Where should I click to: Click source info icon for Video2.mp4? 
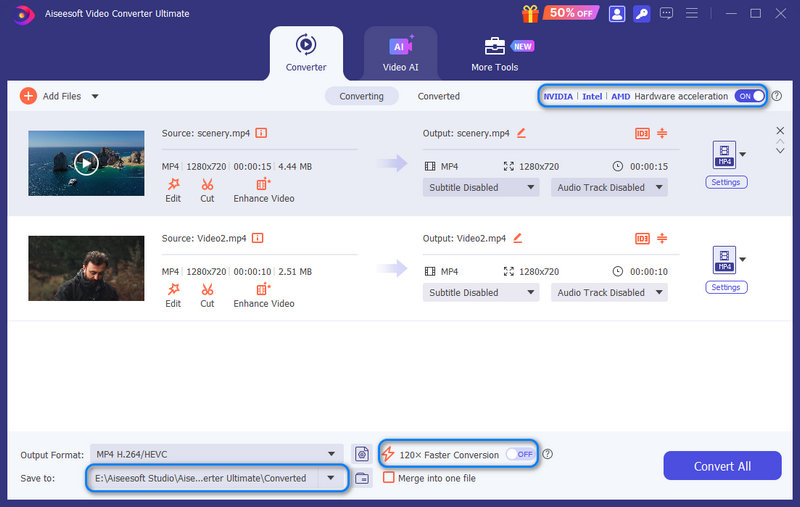point(258,239)
